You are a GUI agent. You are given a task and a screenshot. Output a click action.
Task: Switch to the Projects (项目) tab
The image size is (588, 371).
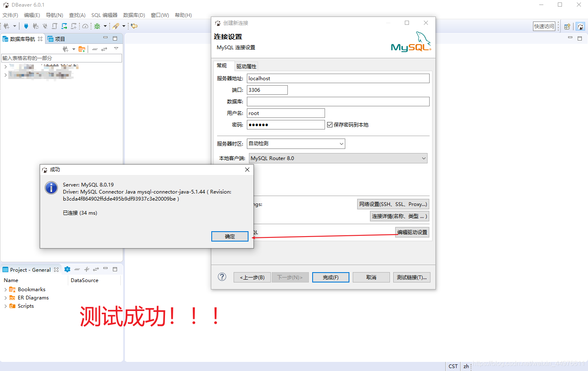(x=57, y=39)
